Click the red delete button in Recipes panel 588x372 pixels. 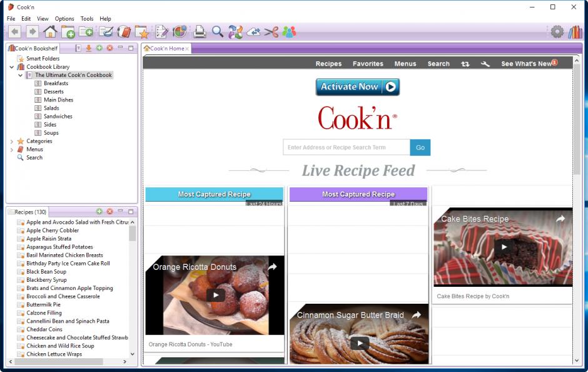point(109,211)
